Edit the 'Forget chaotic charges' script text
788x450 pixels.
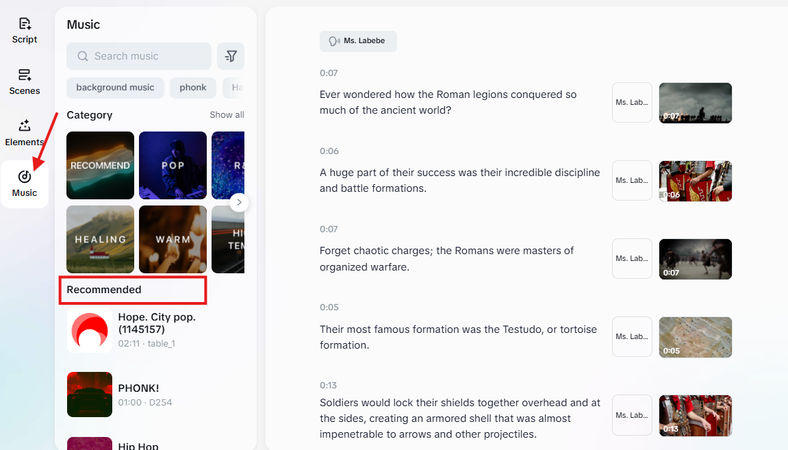tap(447, 258)
